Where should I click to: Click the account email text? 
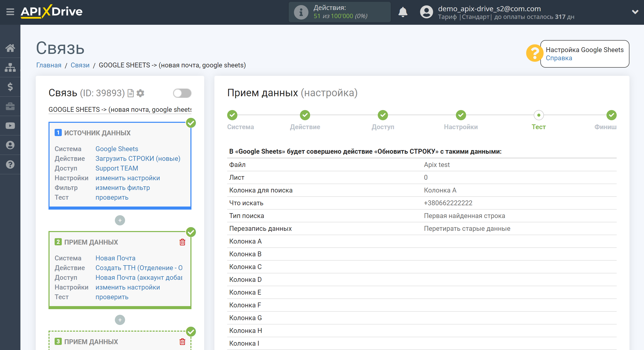click(x=489, y=9)
